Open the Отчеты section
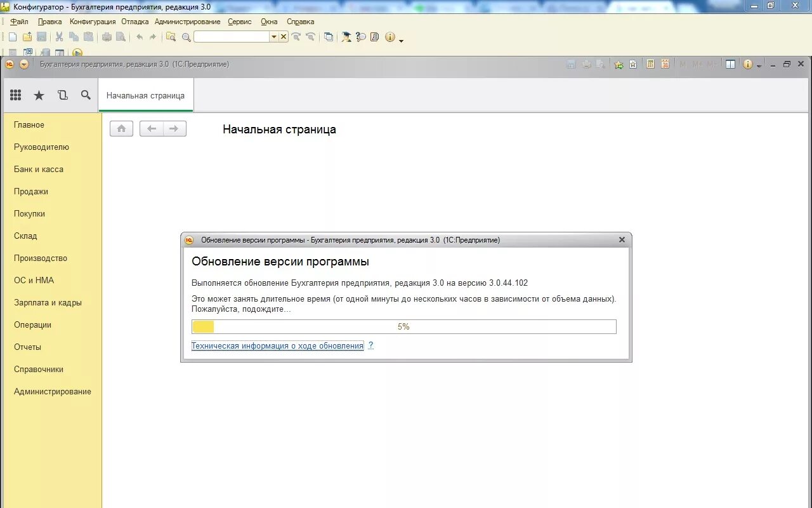This screenshot has height=508, width=812. (27, 347)
